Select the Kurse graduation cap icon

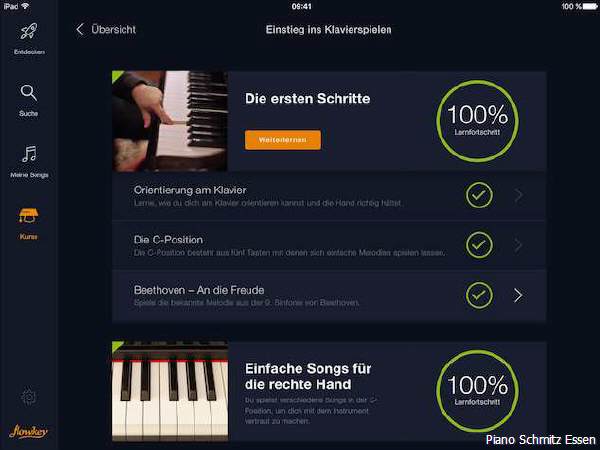point(29,216)
